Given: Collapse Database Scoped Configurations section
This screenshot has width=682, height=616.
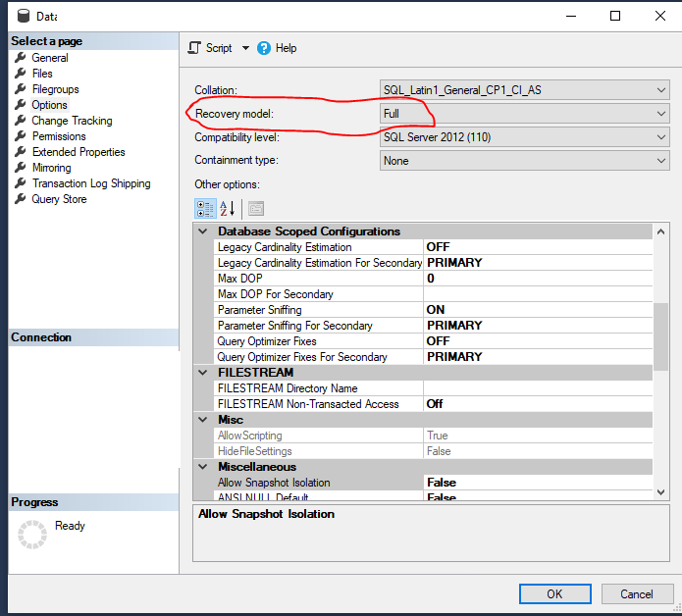Looking at the screenshot, I should (x=203, y=231).
